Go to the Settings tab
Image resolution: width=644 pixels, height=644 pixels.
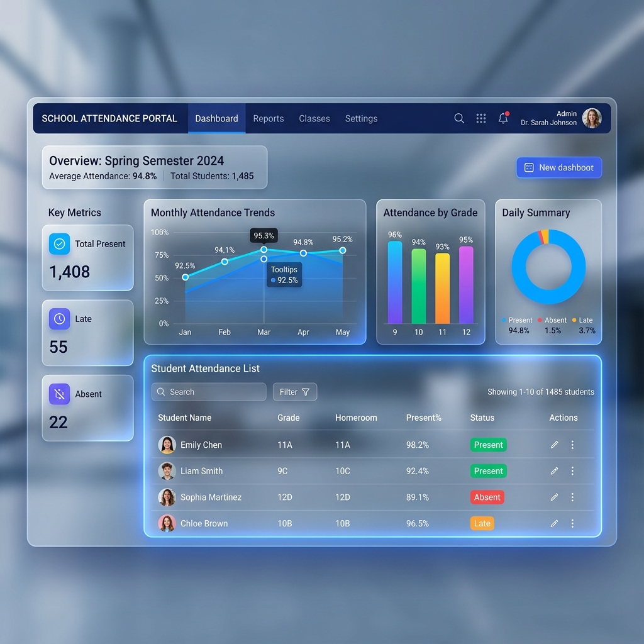[361, 118]
